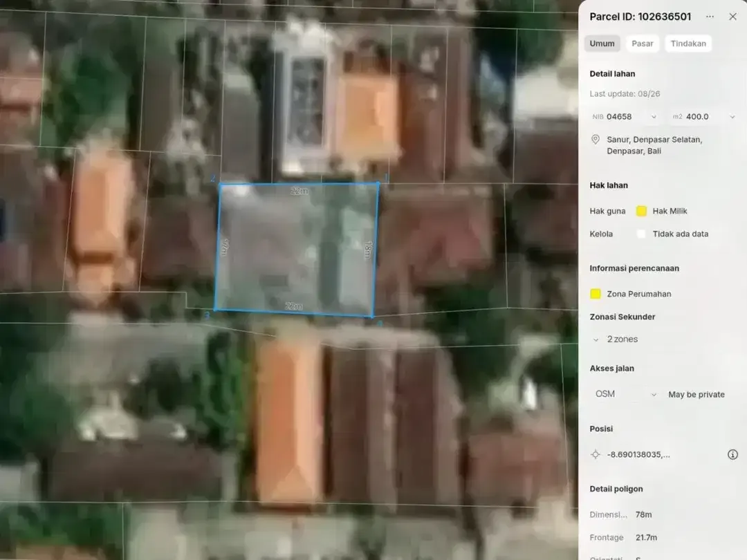The height and width of the screenshot is (560, 747).
Task: Click the yellow Hak Milik color swatch
Action: click(x=641, y=211)
